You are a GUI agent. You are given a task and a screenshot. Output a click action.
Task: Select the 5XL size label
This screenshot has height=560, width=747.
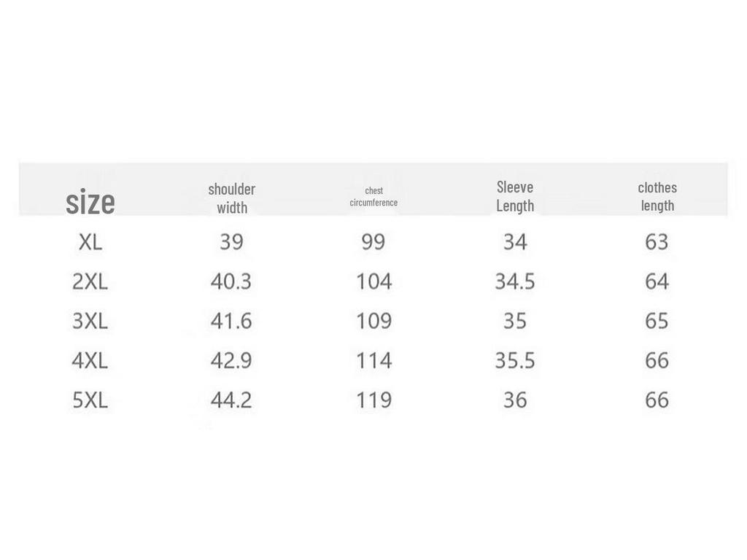[x=90, y=400]
